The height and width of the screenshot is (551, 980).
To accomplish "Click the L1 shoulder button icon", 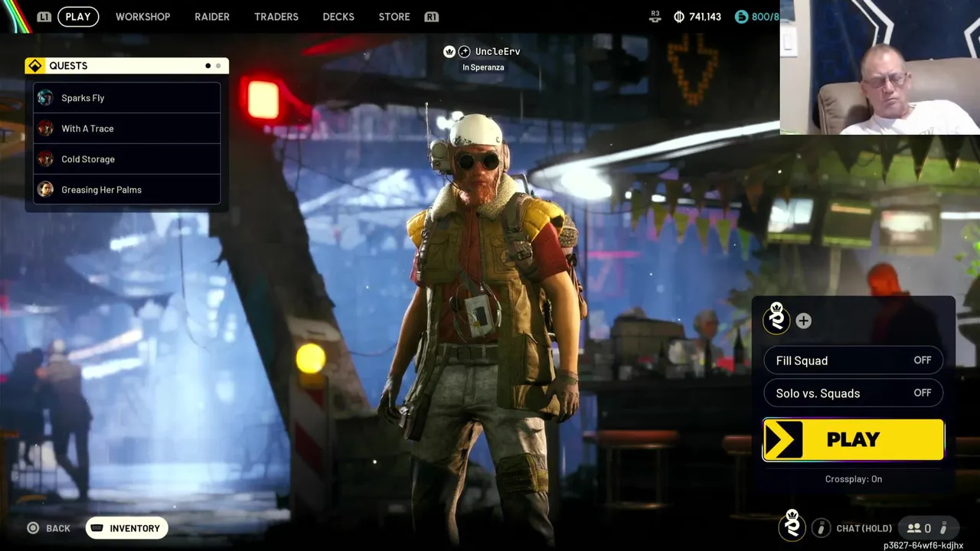I will pyautogui.click(x=44, y=16).
